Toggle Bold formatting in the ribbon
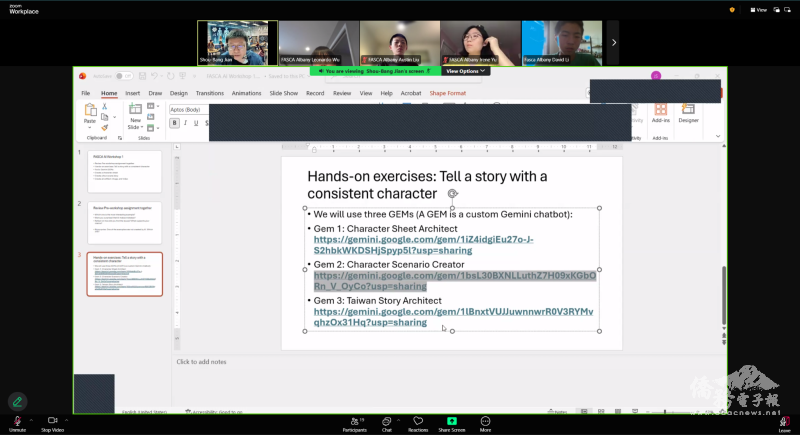Image resolution: width=800 pixels, height=435 pixels. (x=174, y=123)
